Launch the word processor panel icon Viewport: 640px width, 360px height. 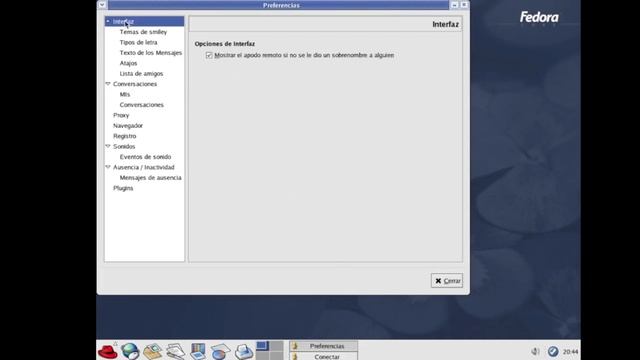coord(176,351)
